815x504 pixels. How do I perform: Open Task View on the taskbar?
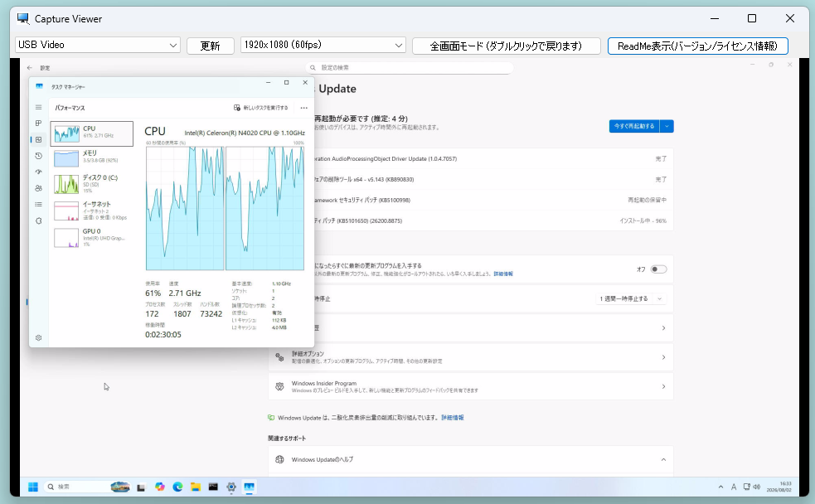tap(141, 487)
